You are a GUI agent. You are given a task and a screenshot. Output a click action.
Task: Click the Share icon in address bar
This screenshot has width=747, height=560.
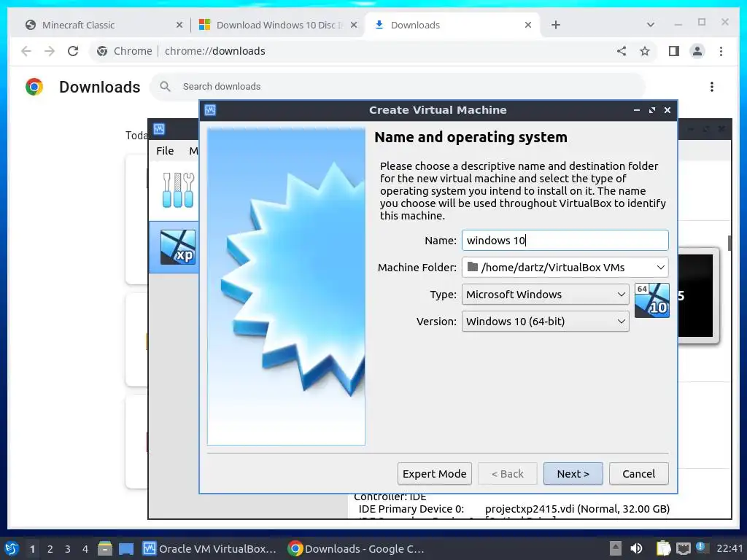tap(622, 51)
